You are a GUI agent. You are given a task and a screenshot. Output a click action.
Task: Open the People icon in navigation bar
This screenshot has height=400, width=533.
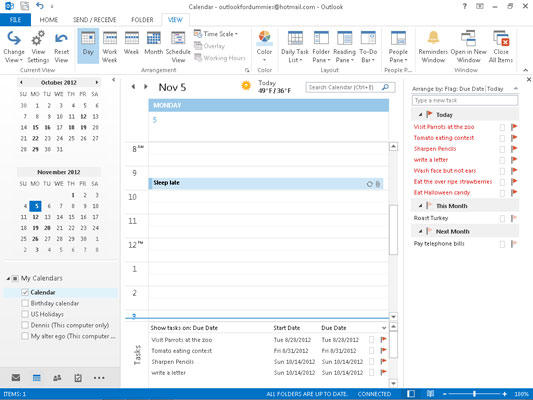pyautogui.click(x=57, y=378)
